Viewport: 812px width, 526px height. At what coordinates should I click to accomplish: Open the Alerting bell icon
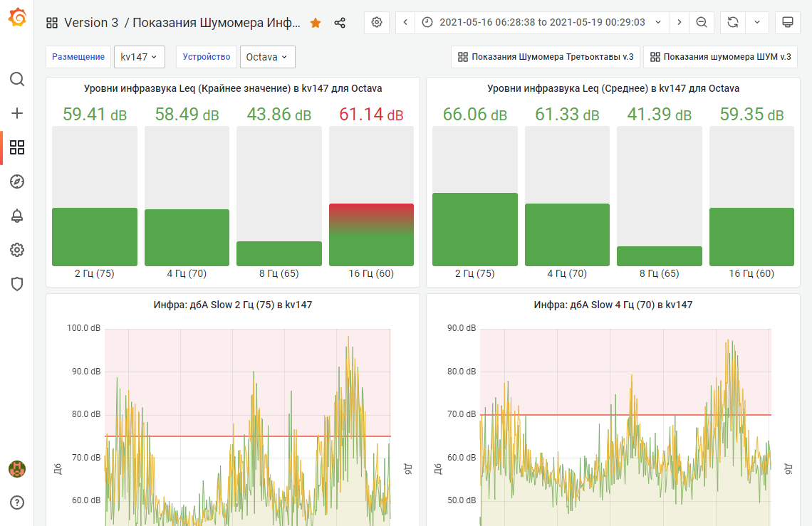(x=17, y=216)
